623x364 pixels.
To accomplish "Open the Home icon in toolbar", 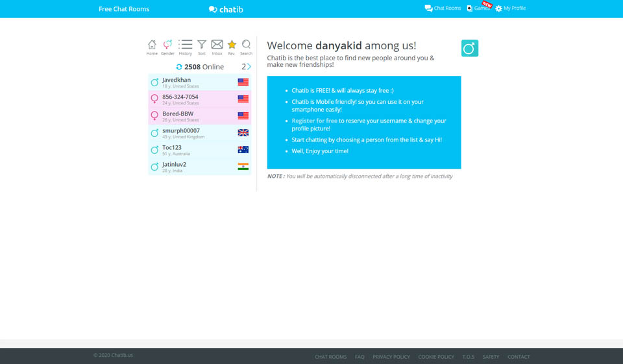I will pos(152,47).
